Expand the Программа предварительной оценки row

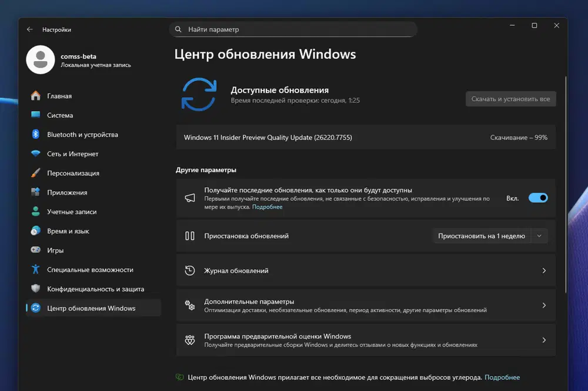(x=544, y=340)
